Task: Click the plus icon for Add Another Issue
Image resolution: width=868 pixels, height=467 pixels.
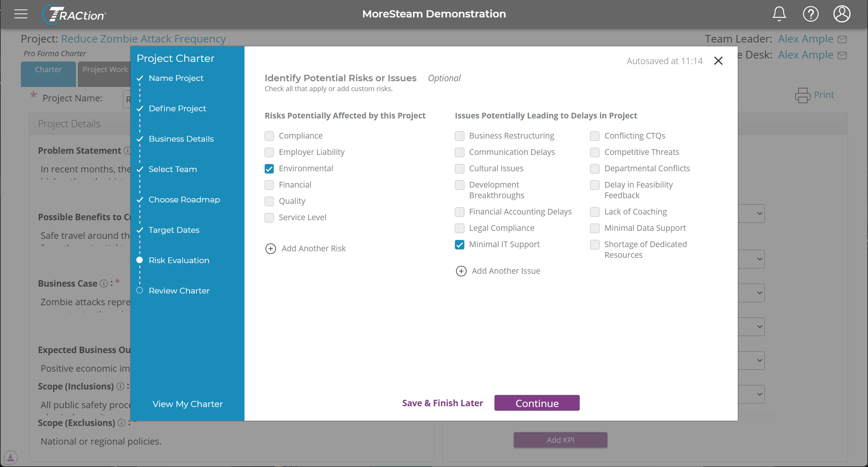Action: click(461, 271)
